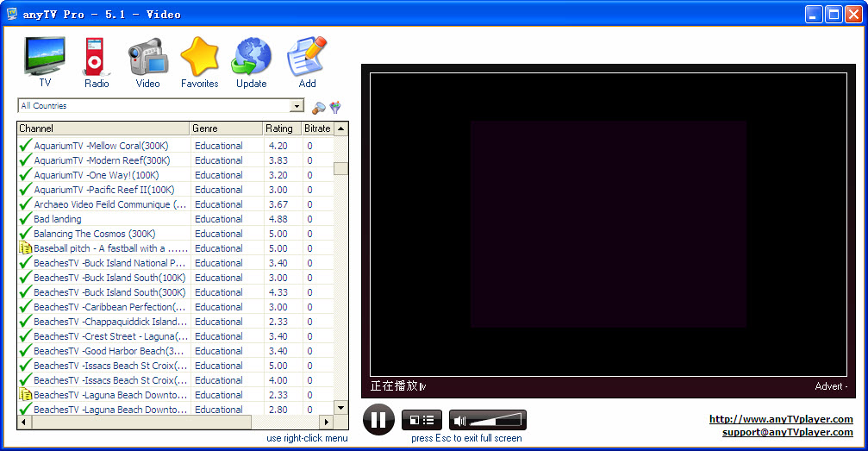Click the search magnifier icon beside country box
The height and width of the screenshot is (451, 868).
pos(318,107)
